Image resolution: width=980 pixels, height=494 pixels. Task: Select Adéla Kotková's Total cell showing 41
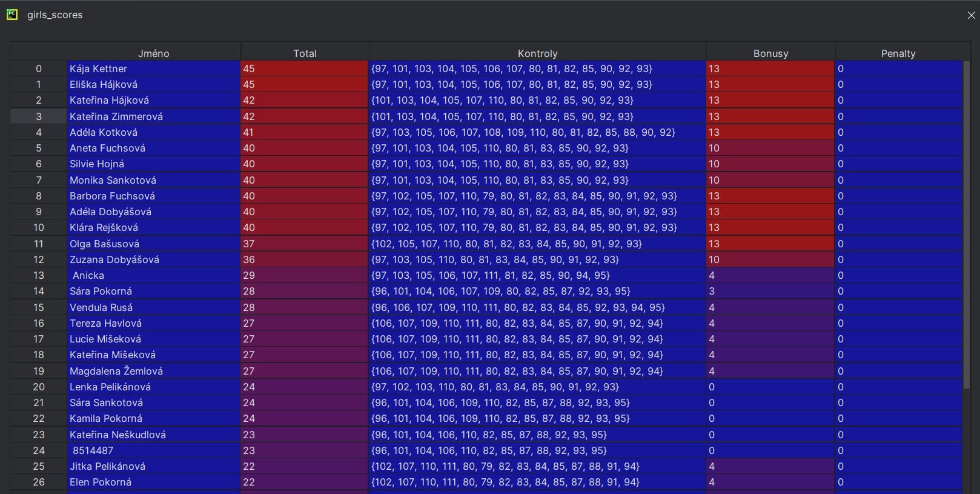(x=305, y=132)
